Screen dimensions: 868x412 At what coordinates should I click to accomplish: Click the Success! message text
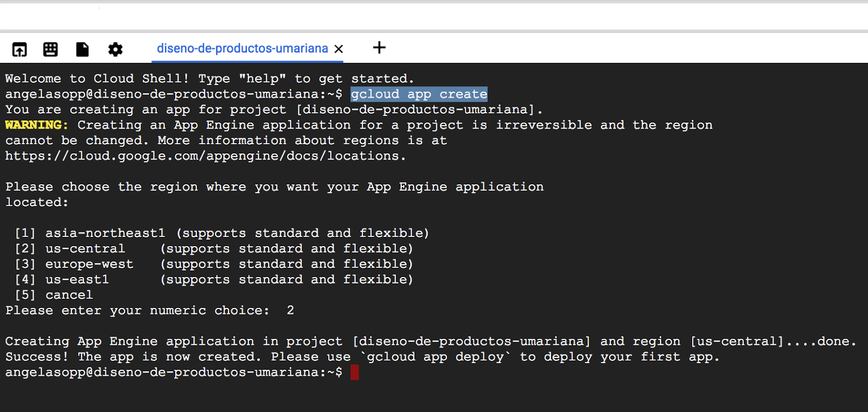37,357
